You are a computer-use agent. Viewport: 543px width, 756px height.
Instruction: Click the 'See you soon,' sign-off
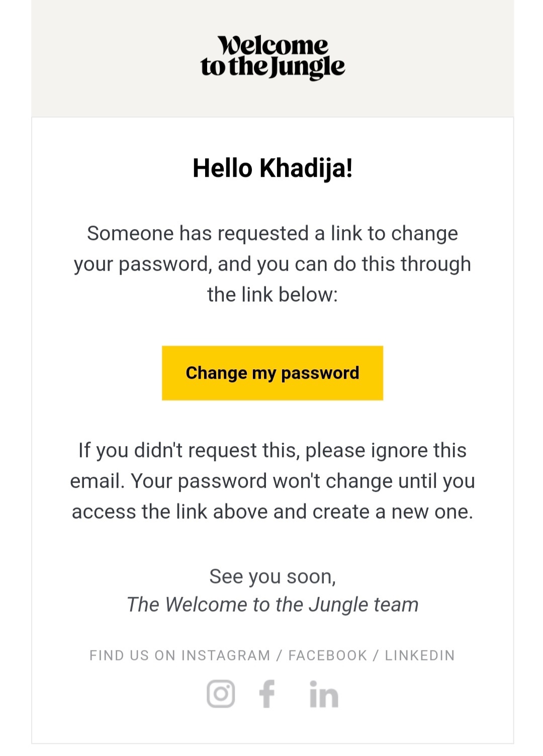point(273,577)
